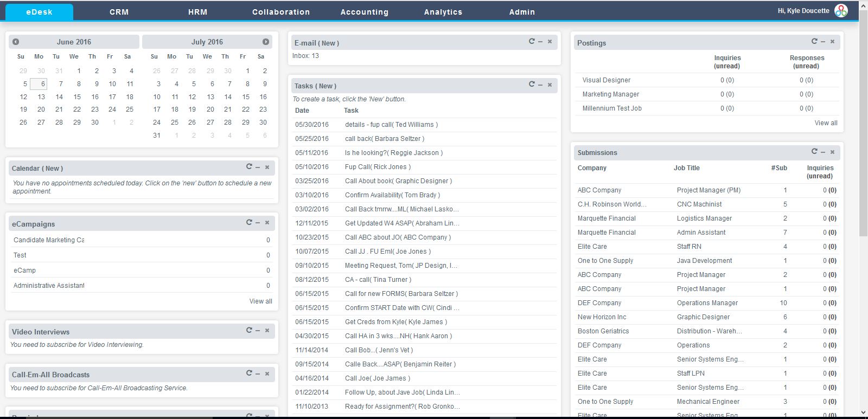The height and width of the screenshot is (419, 868).
Task: Open the Visual Designer posting
Action: click(x=606, y=80)
